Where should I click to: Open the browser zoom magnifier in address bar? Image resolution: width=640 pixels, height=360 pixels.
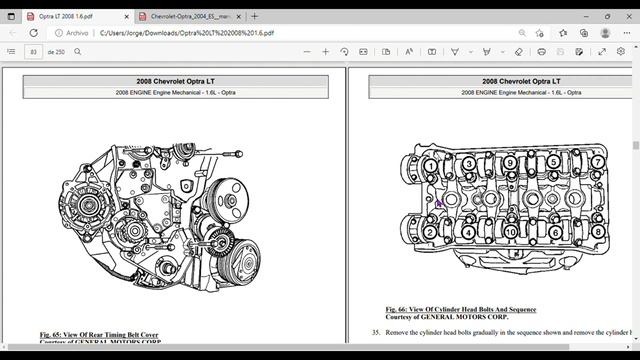522,33
